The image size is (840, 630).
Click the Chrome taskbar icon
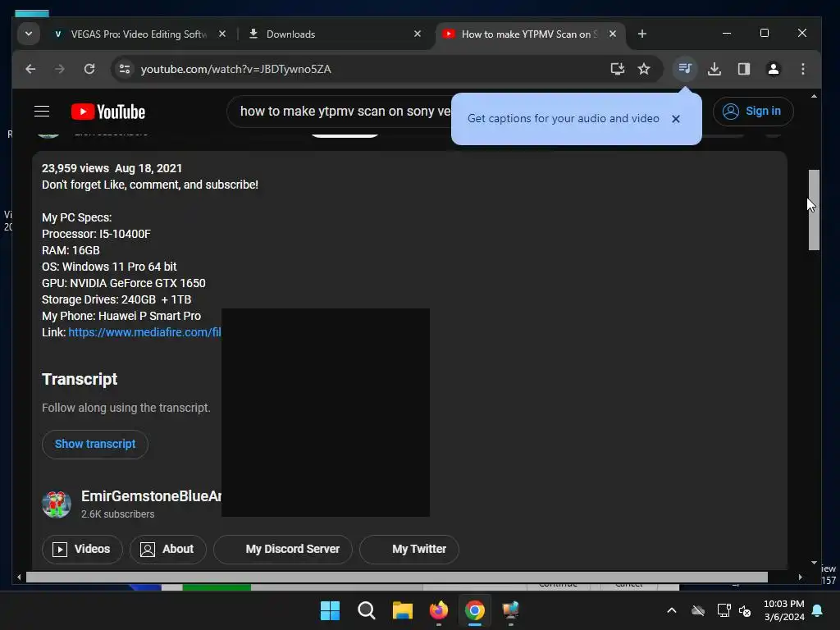(475, 610)
